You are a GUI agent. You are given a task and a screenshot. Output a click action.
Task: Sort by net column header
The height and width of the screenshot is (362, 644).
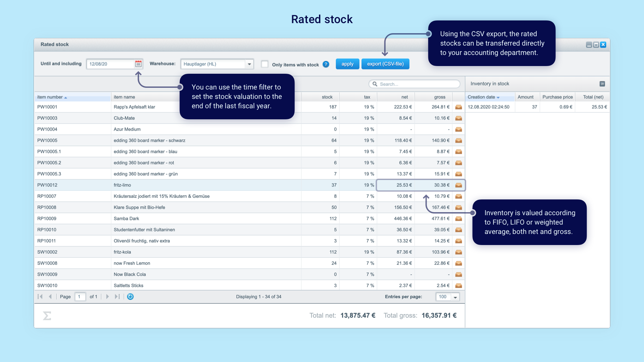pyautogui.click(x=396, y=97)
